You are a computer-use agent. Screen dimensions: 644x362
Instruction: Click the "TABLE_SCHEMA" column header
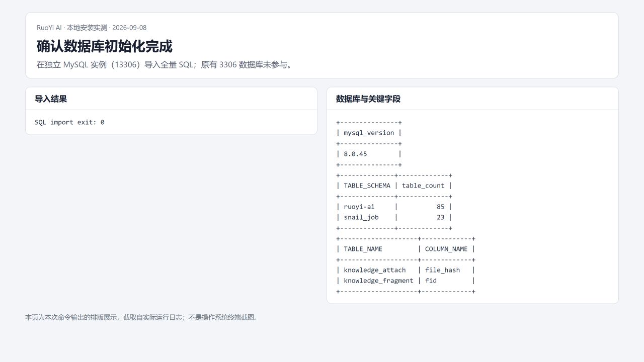pos(367,186)
